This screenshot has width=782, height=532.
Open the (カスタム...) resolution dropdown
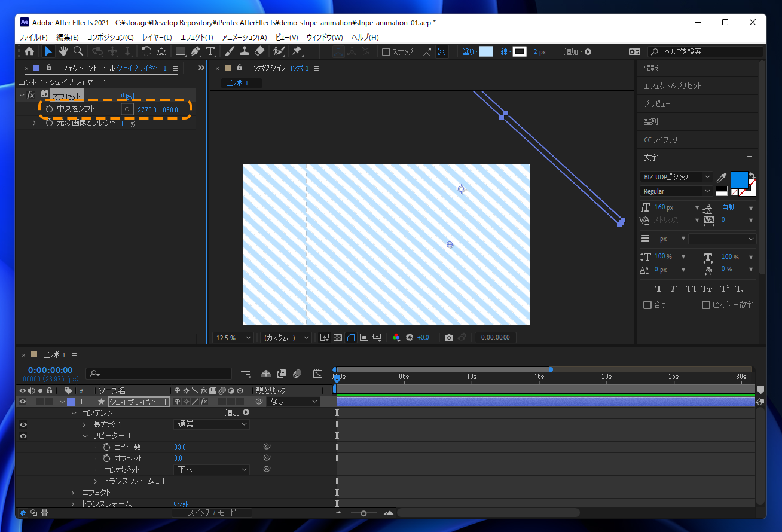pyautogui.click(x=286, y=338)
